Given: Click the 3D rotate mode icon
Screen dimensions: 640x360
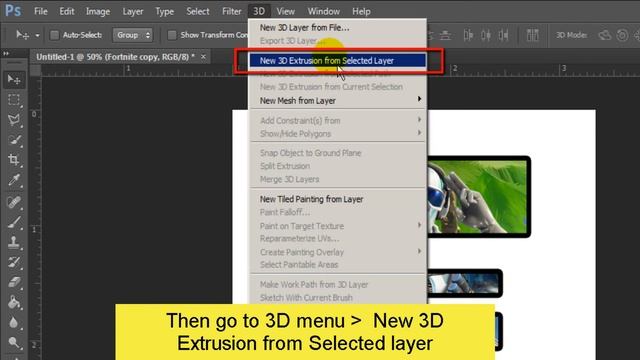Looking at the screenshot, I should tap(604, 36).
